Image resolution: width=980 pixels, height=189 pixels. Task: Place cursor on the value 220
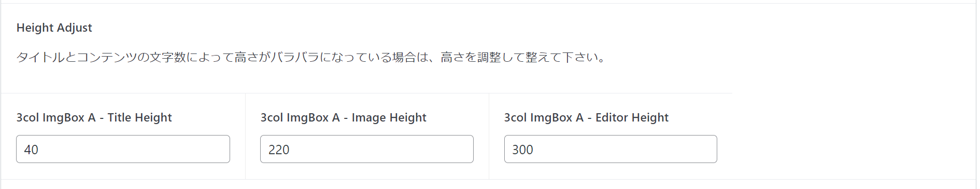point(279,150)
